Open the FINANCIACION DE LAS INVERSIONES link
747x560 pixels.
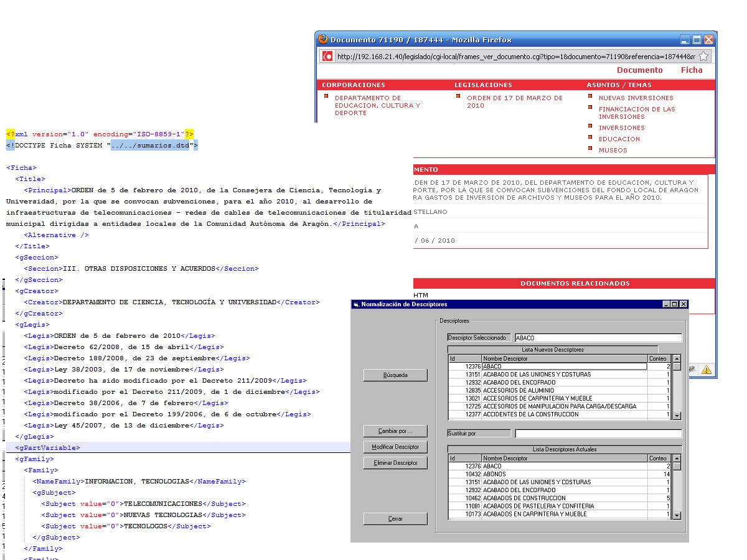636,113
